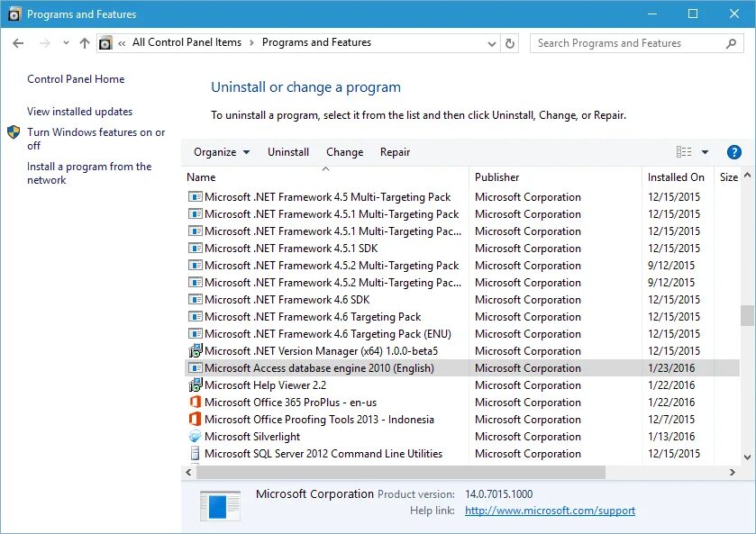The width and height of the screenshot is (756, 534).
Task: Click the shield icon beside Windows features
Action: click(14, 132)
